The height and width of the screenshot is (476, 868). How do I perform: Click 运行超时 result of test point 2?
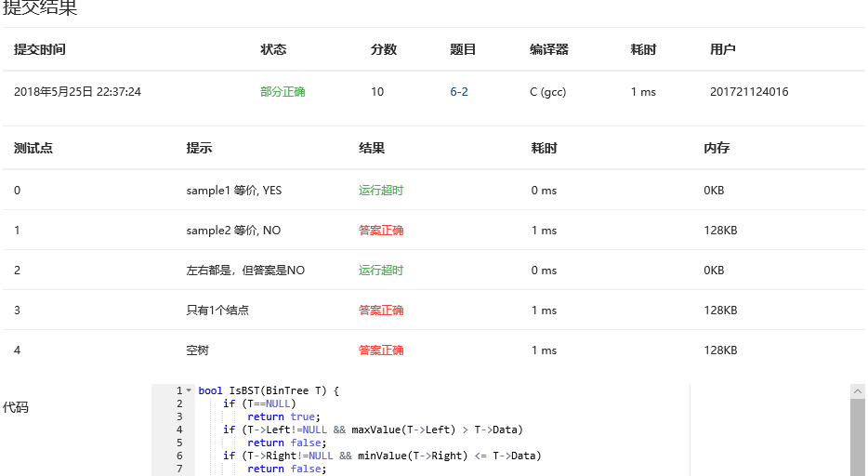pyautogui.click(x=381, y=271)
